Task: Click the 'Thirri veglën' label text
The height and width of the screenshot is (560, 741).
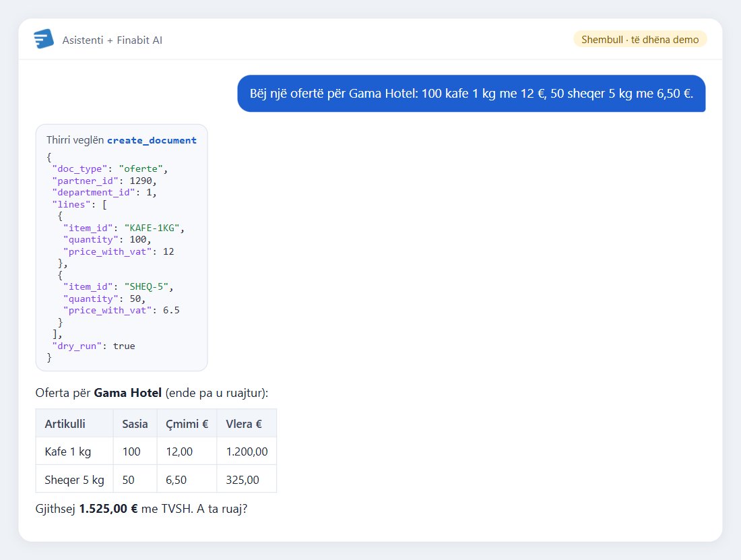Action: click(x=75, y=140)
